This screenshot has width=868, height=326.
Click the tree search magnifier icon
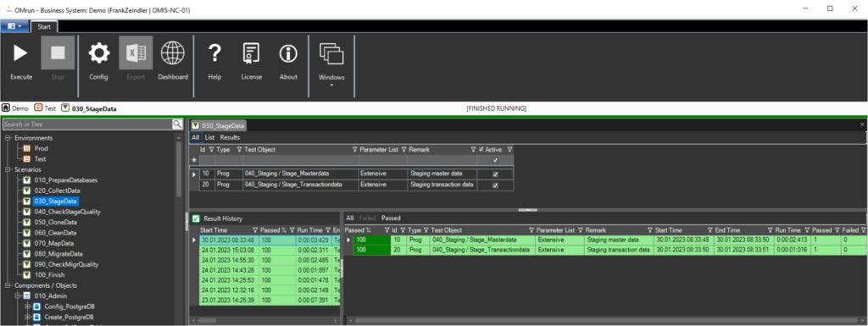pyautogui.click(x=177, y=124)
